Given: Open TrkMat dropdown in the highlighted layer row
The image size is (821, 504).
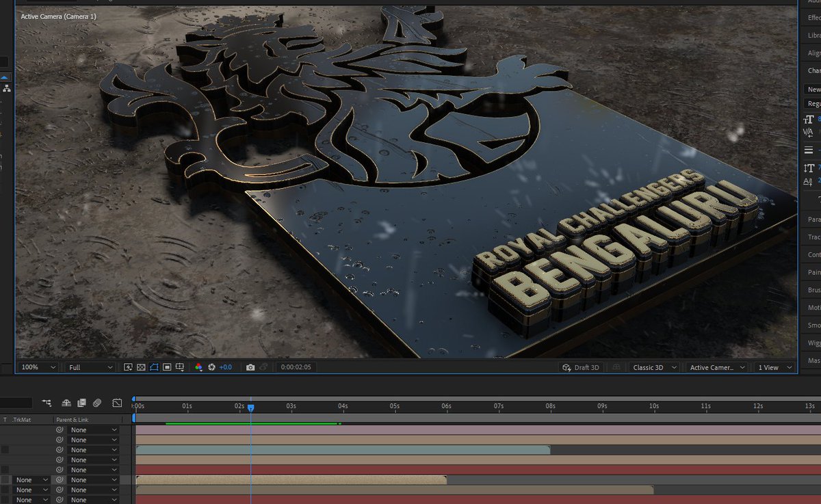Looking at the screenshot, I should (32, 480).
